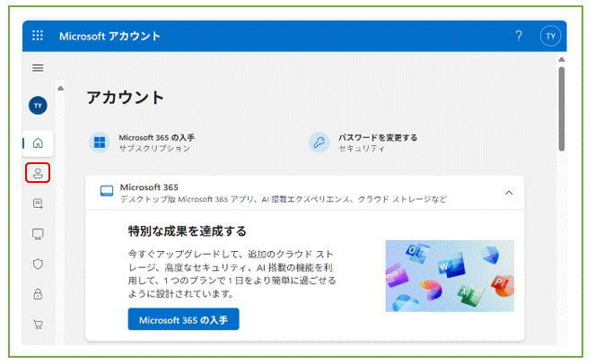Click the help question mark icon

tap(518, 36)
